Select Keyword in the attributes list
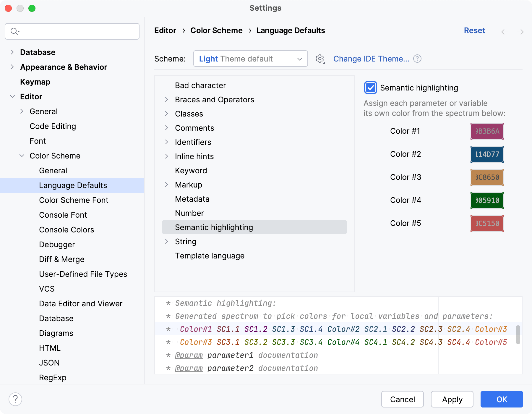 [x=191, y=171]
